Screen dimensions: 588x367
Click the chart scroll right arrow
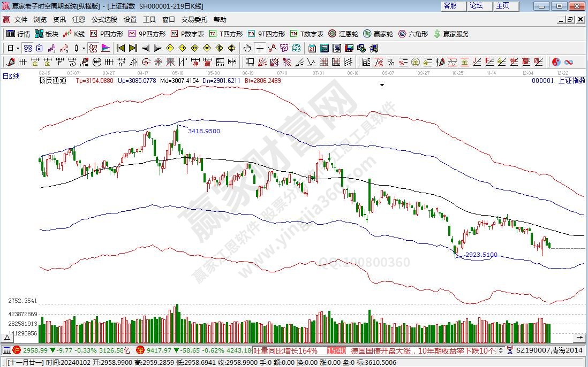[x=579, y=337]
